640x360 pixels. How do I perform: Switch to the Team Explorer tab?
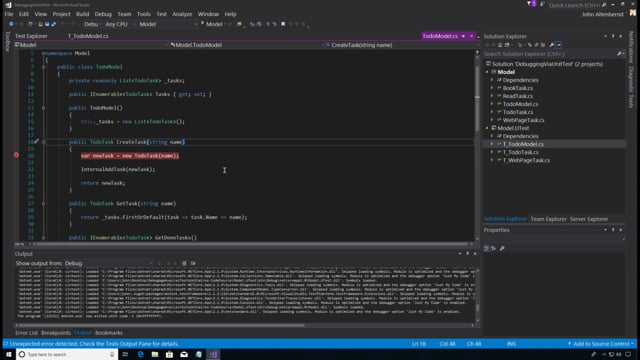548,219
